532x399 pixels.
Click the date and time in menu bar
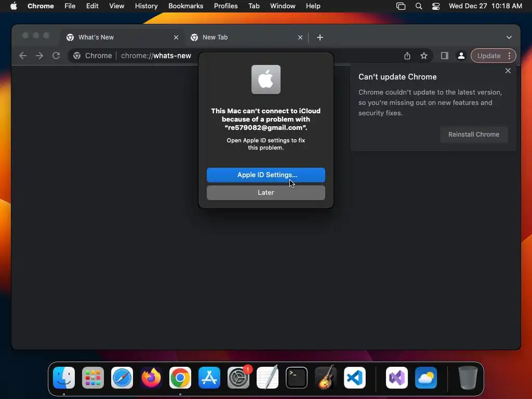pyautogui.click(x=485, y=6)
